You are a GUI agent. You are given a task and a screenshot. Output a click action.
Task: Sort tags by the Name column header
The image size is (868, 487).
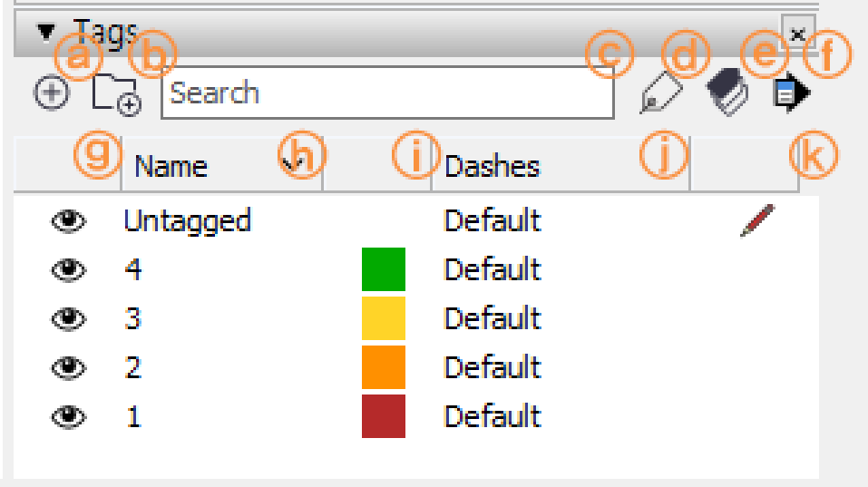(221, 165)
